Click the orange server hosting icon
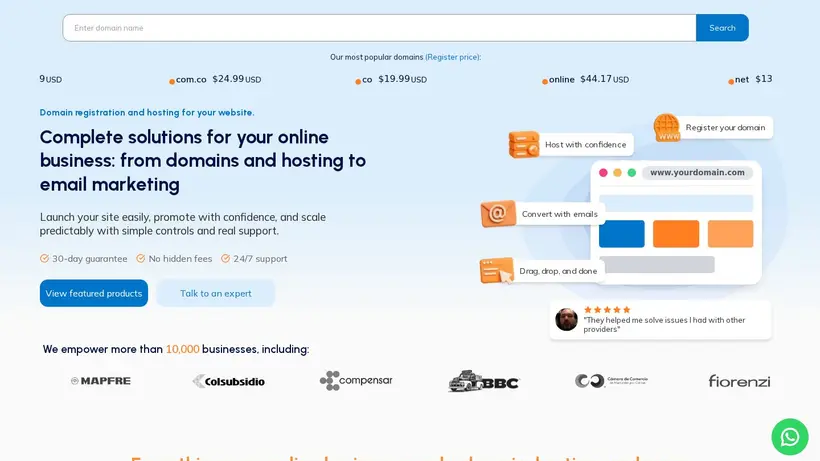820x461 pixels. 523,144
